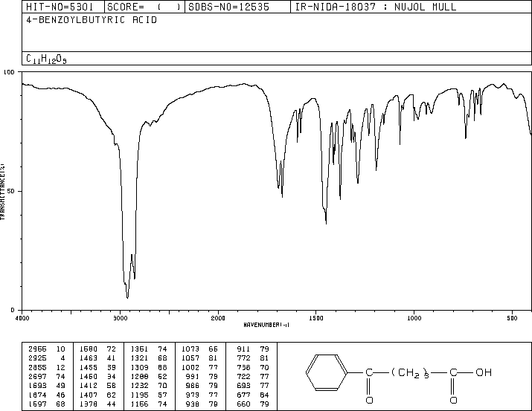This screenshot has width=532, height=411.
Task: Click peak table entry 2697
Action: 37,376
